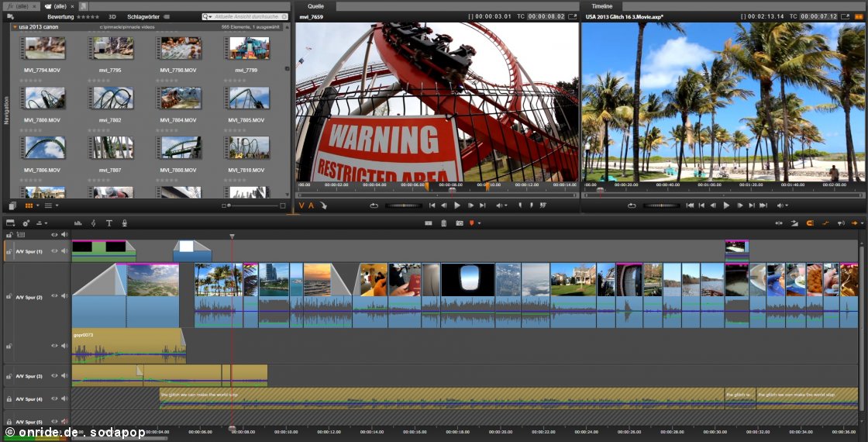Toggle loop playback in source player
Viewport: 868px width, 442px height.
click(x=374, y=205)
